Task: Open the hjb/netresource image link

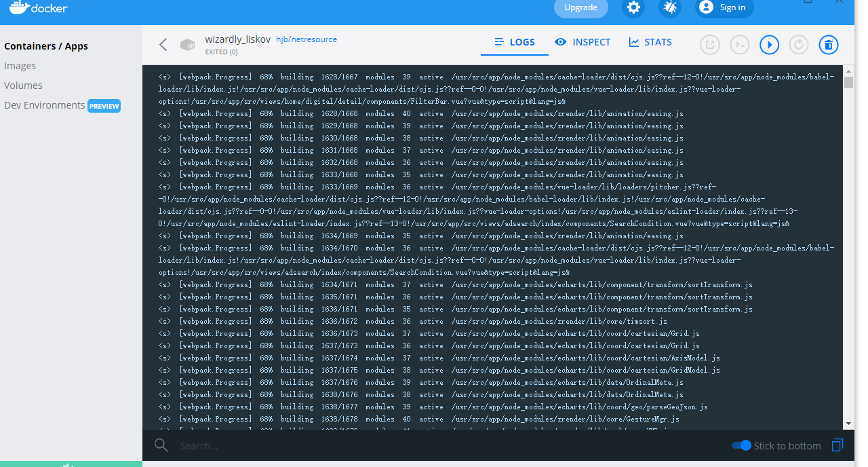Action: (307, 39)
